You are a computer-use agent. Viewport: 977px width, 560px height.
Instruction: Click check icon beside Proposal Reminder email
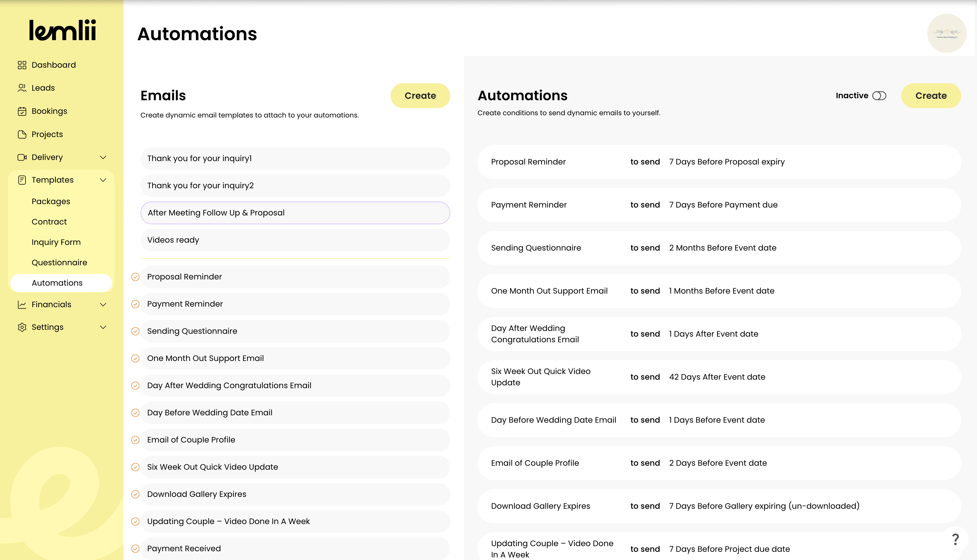tap(135, 277)
